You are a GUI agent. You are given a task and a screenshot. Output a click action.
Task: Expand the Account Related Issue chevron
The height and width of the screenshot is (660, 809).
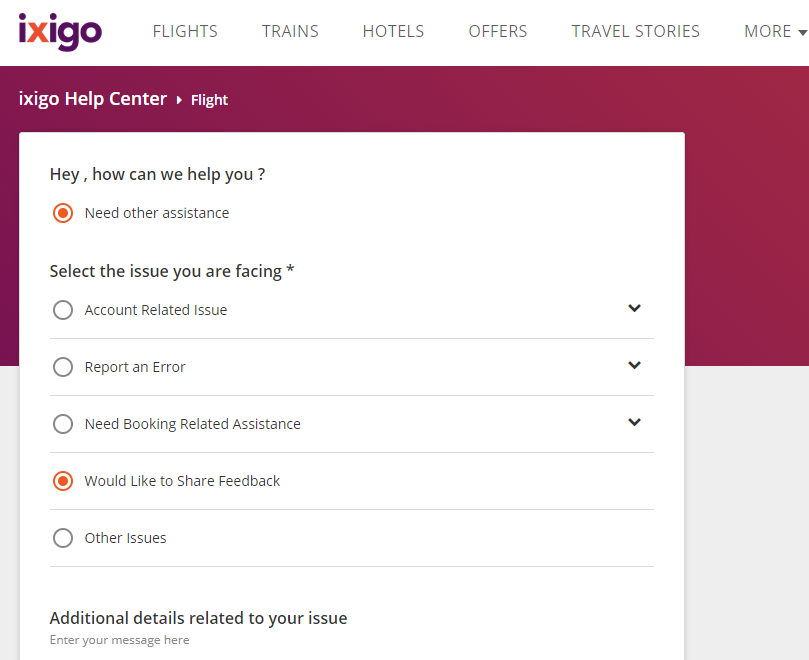click(x=634, y=308)
